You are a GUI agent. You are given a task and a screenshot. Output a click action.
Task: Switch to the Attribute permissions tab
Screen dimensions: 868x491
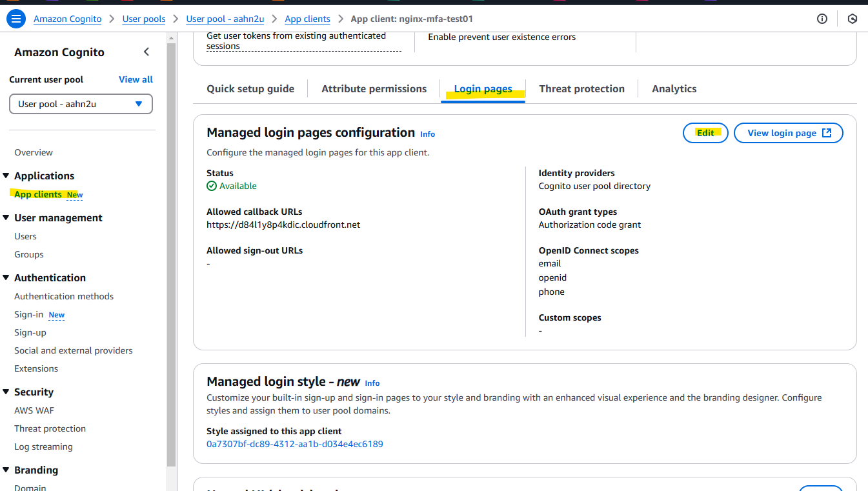click(373, 88)
